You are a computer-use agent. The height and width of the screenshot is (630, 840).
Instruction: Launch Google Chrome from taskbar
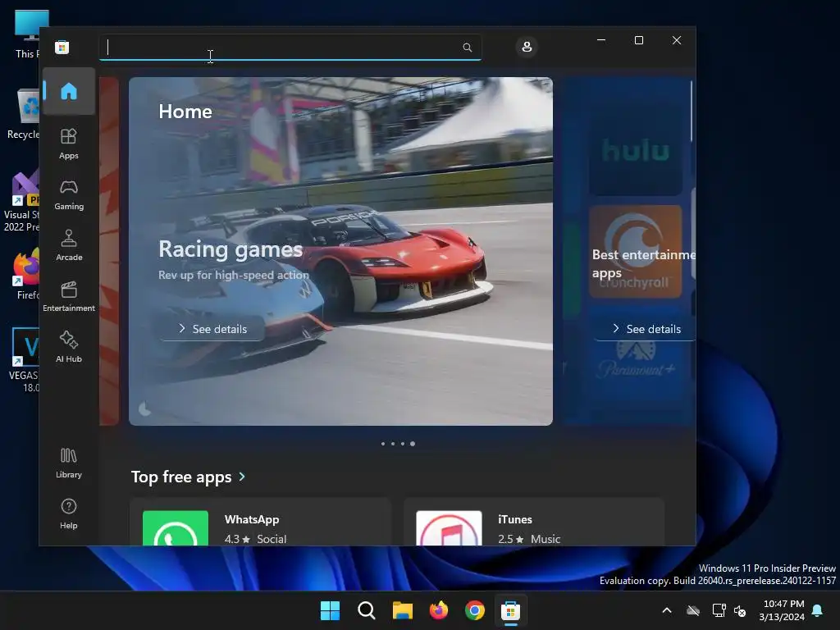(x=475, y=610)
